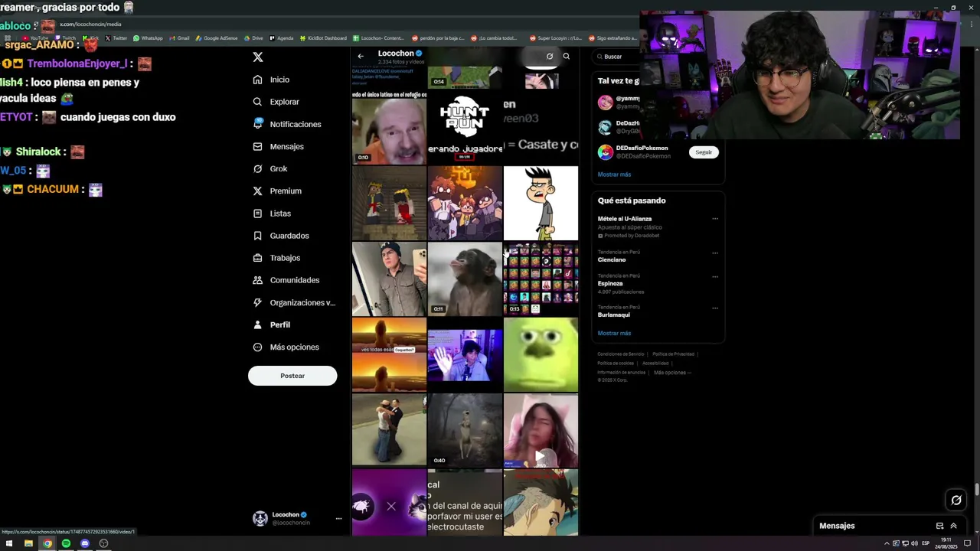Compose new message in Mensajes drawer
Screen dimensions: 980x551
[939, 526]
